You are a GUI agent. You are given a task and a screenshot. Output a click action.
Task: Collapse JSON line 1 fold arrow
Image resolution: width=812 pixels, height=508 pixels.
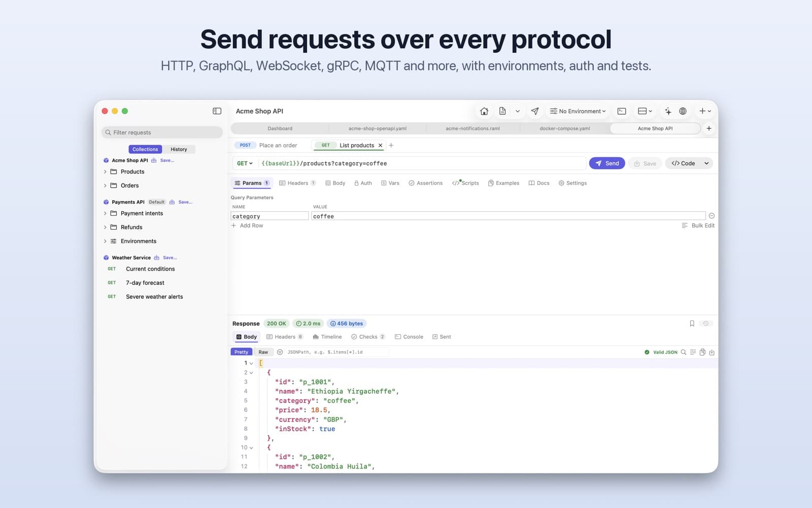click(251, 363)
